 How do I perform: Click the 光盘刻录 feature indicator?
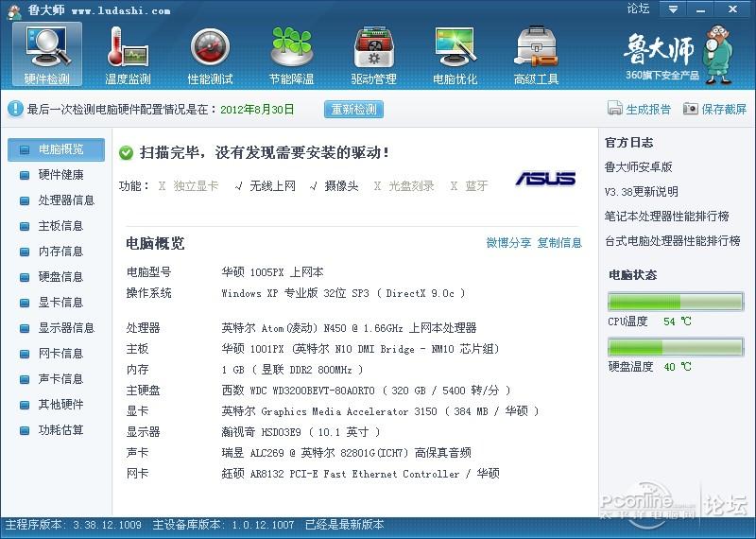click(404, 186)
